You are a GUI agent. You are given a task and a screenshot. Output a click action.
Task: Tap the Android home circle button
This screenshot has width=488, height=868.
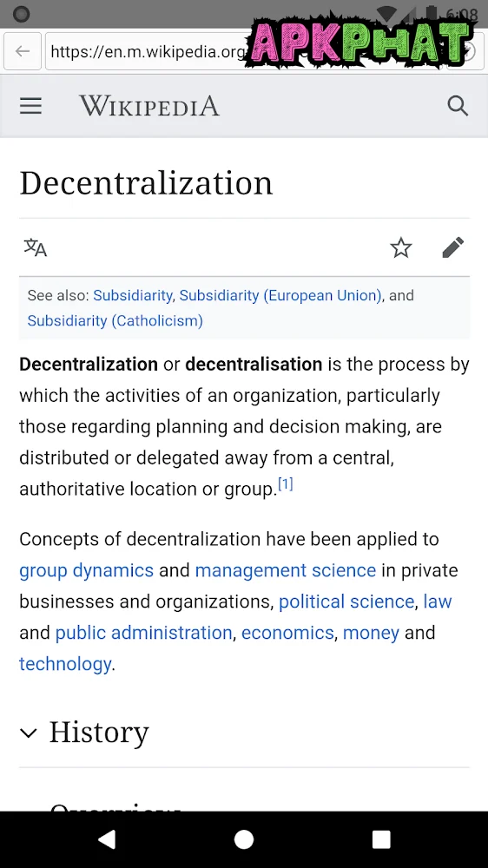pos(244,839)
